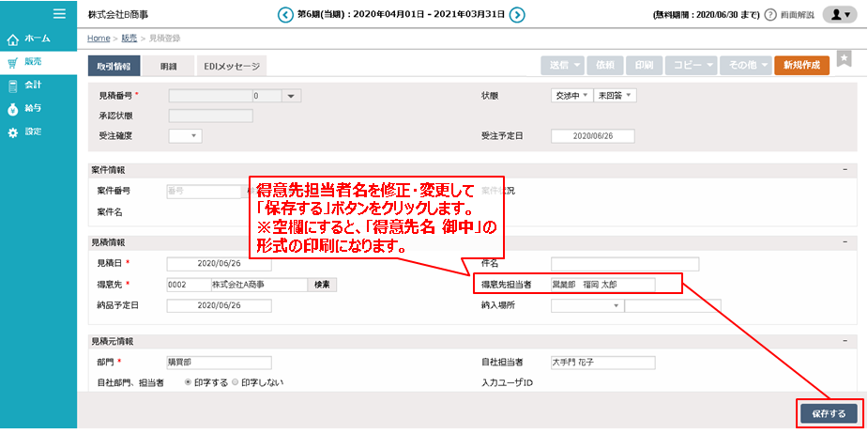Open the 画面解説 help icon
Screen dimensions: 868x434
770,15
